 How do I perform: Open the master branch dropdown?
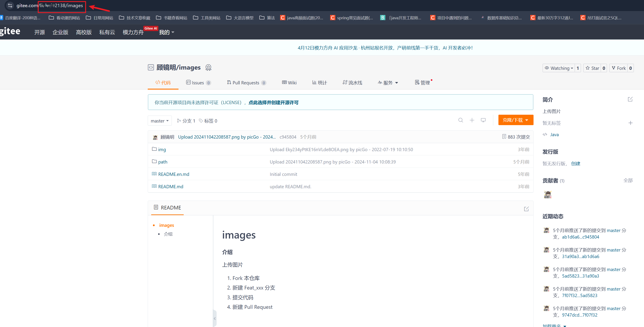(159, 121)
